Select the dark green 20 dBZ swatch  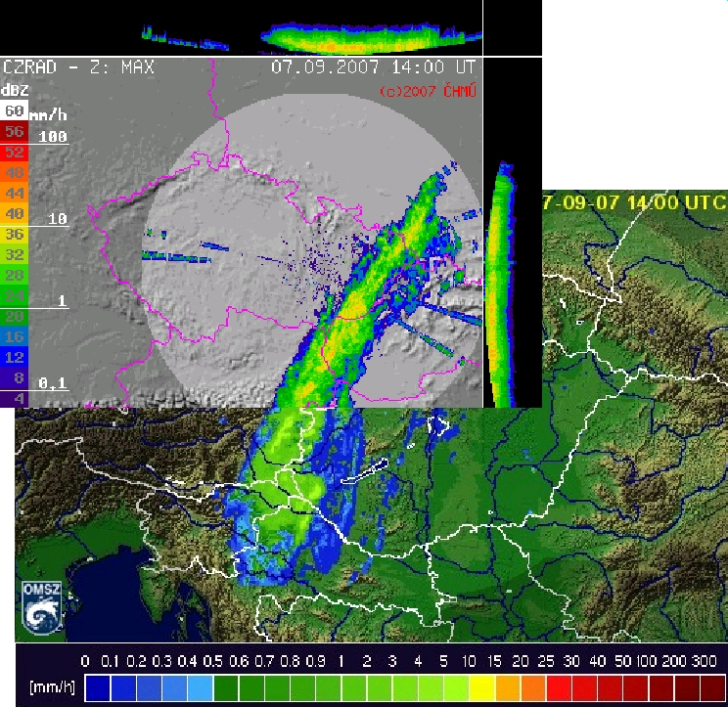point(14,316)
